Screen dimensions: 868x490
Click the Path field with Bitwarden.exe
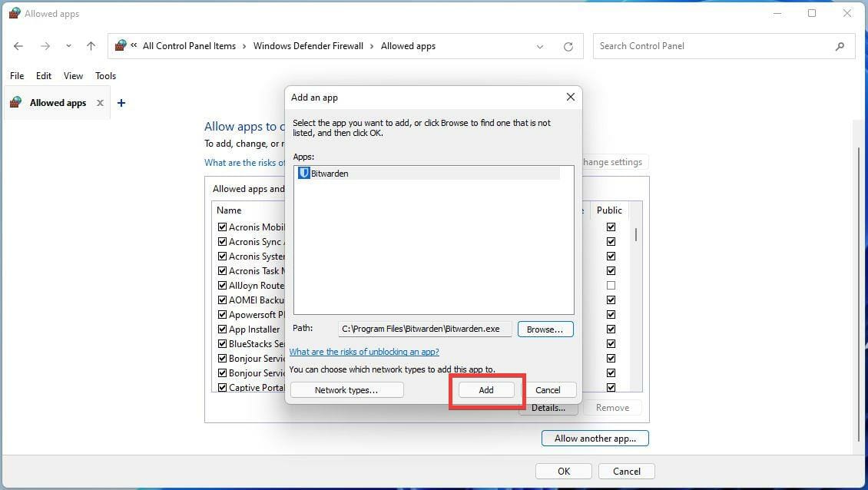[x=425, y=329]
